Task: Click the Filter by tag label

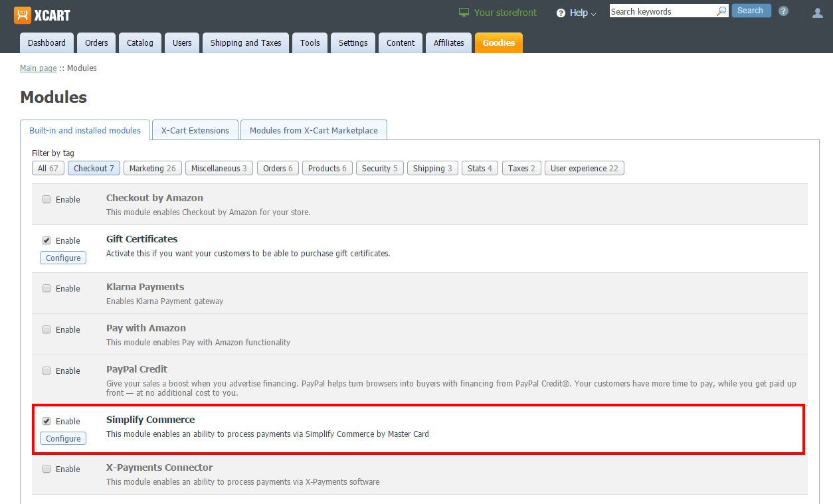Action: tap(53, 153)
